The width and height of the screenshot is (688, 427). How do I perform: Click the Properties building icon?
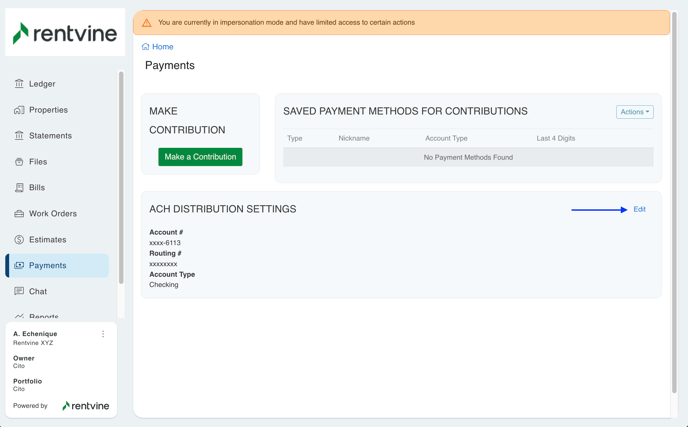[x=19, y=110]
